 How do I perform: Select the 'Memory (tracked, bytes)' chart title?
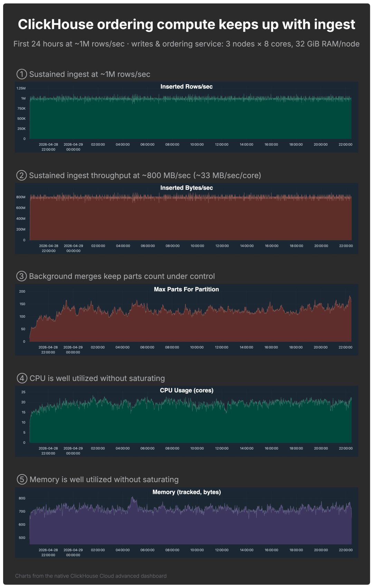point(186,492)
